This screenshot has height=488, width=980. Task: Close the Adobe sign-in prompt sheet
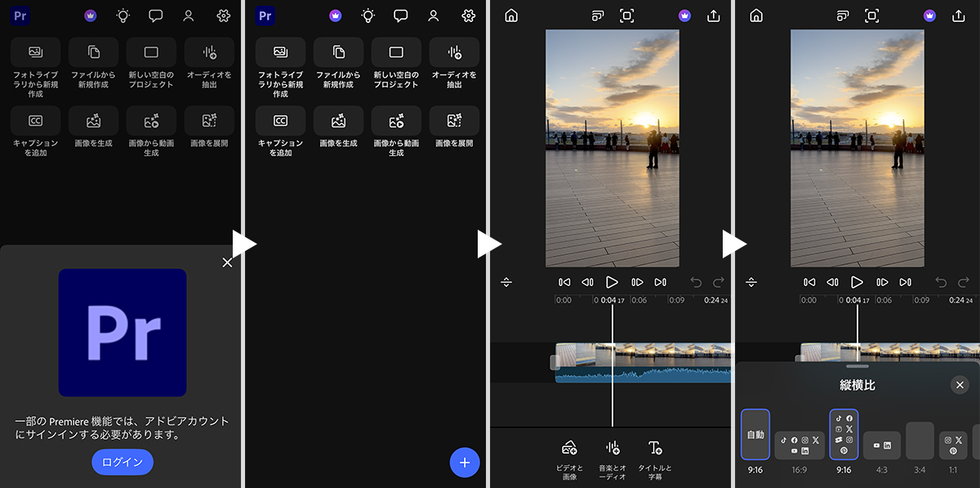(x=227, y=262)
